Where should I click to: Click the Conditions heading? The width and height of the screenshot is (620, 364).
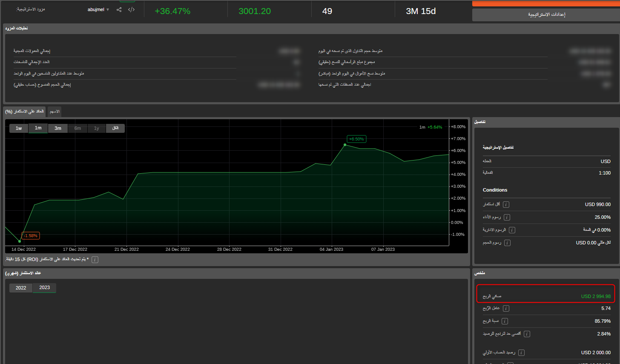click(x=495, y=190)
